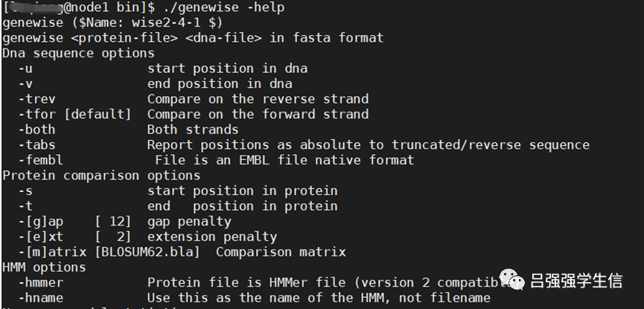Screen dimensions: 644x309
Task: Click the -hmmer option flag
Action: coord(41,283)
